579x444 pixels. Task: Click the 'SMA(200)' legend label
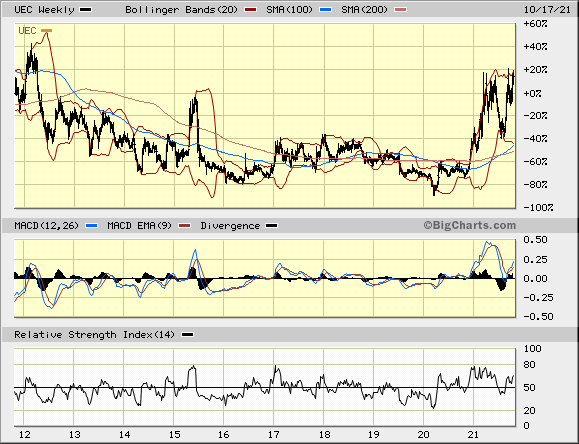pos(365,10)
